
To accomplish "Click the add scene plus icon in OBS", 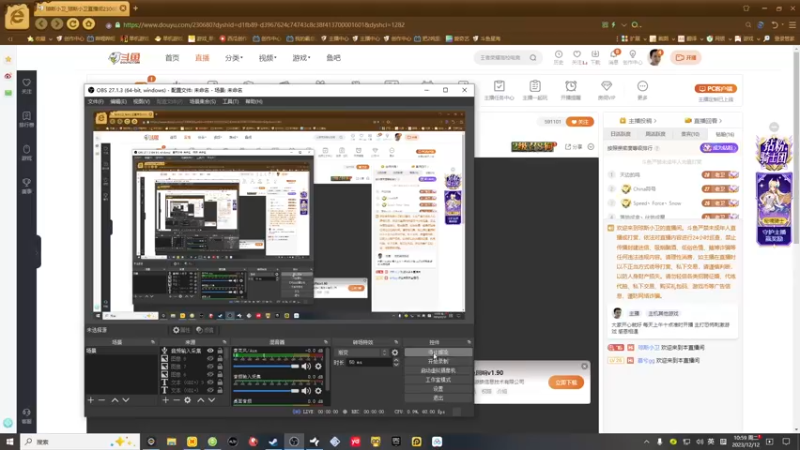I will pyautogui.click(x=91, y=401).
